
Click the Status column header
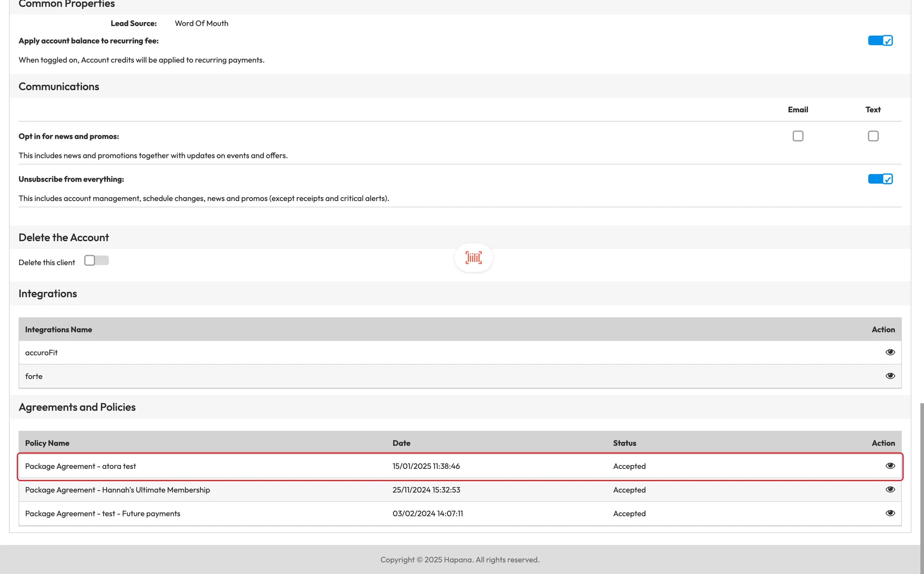(x=624, y=443)
